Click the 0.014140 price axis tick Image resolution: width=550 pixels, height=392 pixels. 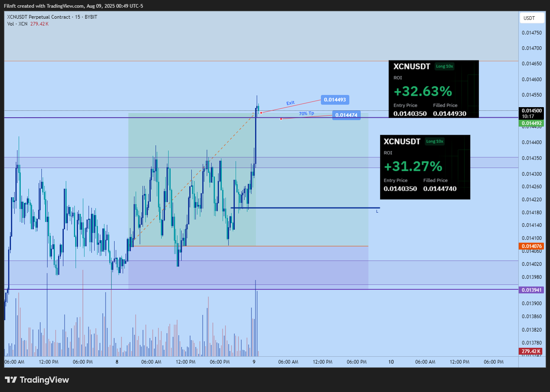pos(532,225)
